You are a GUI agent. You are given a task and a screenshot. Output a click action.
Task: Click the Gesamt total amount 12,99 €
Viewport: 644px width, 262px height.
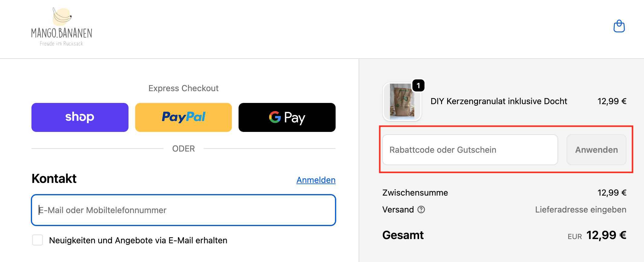coord(606,235)
